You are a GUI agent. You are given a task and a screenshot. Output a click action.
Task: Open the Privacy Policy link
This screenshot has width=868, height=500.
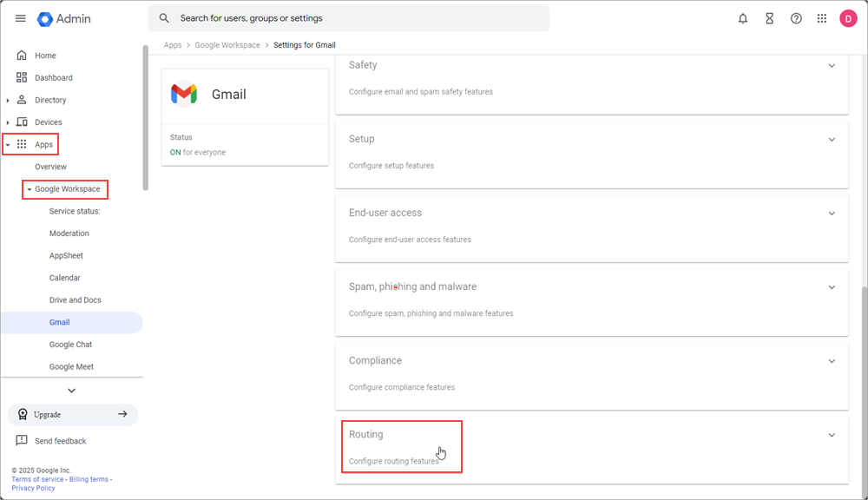tap(33, 488)
